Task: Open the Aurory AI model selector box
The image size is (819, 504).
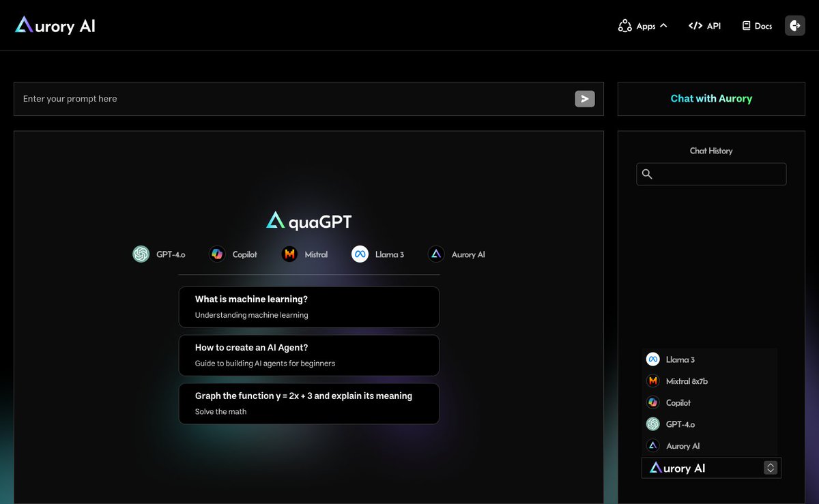Action: (711, 468)
